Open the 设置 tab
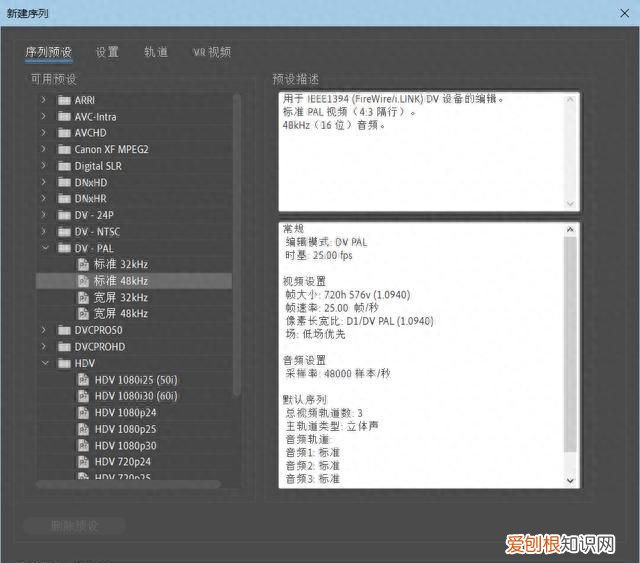 [107, 52]
